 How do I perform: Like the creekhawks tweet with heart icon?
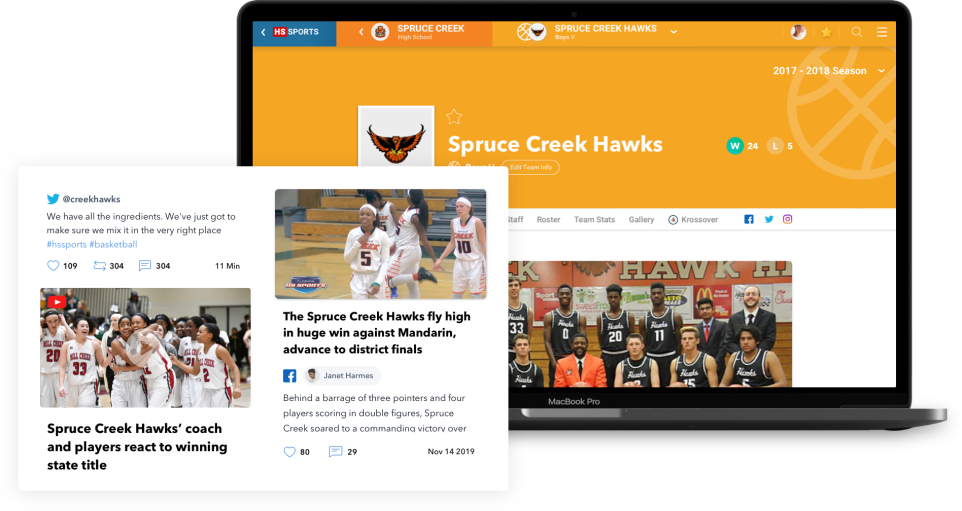point(53,266)
